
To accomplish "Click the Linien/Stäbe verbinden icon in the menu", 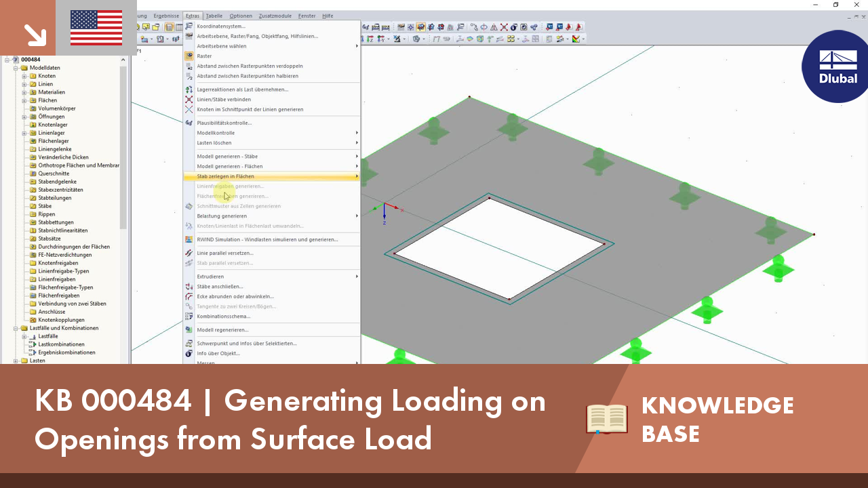I will (x=189, y=100).
